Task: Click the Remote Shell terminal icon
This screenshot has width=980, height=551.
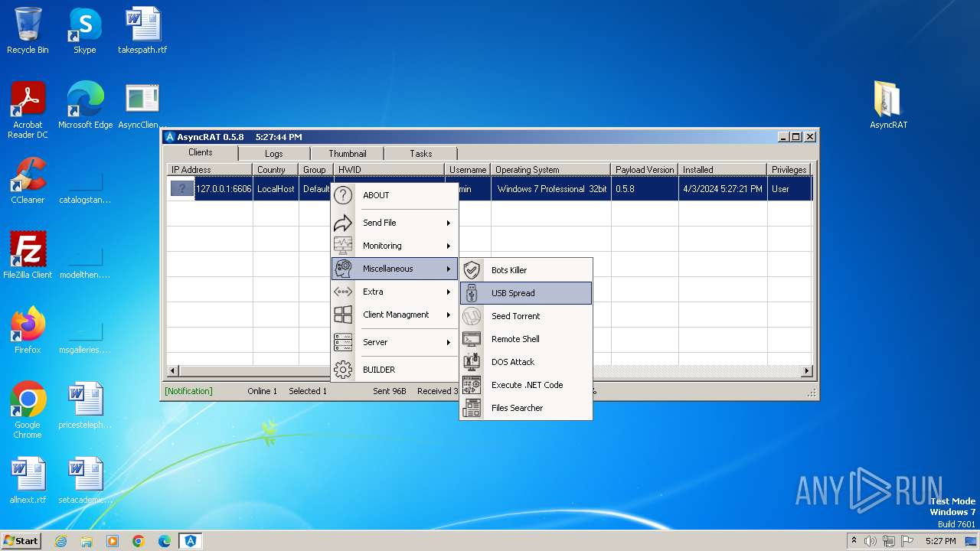Action: (x=472, y=339)
